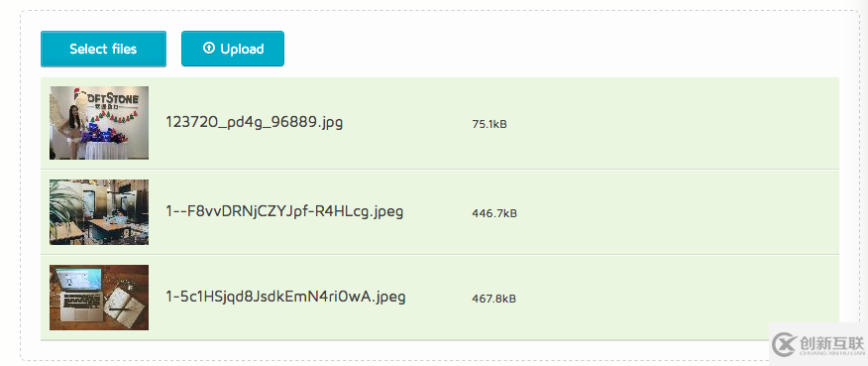
Task: Select the file name 1--F8vvDRNjCZYJpf-R4HLcg.jpeg
Action: click(x=284, y=212)
